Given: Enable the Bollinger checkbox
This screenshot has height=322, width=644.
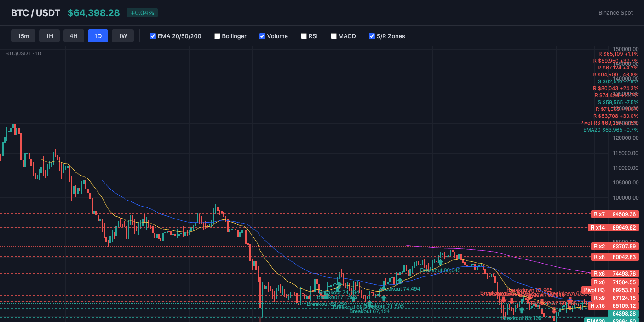Looking at the screenshot, I should click(x=217, y=36).
